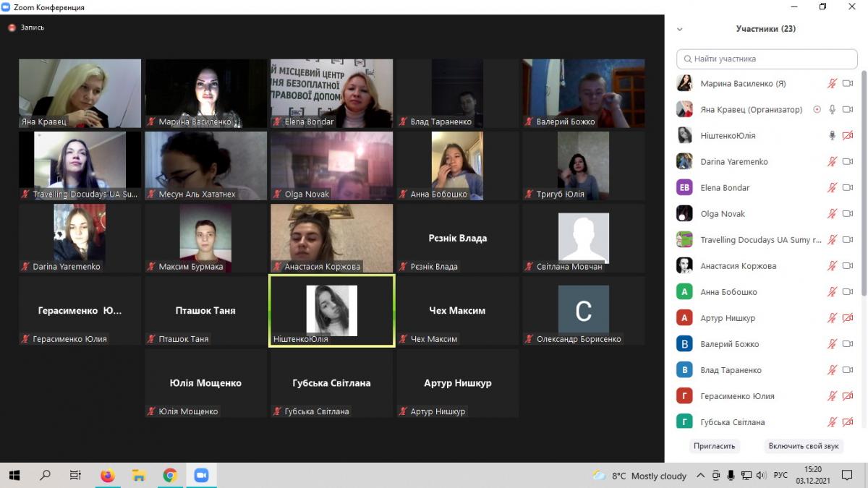The width and height of the screenshot is (868, 488).
Task: Select Олександр Борисенко tile with C avatar
Action: [x=584, y=310]
